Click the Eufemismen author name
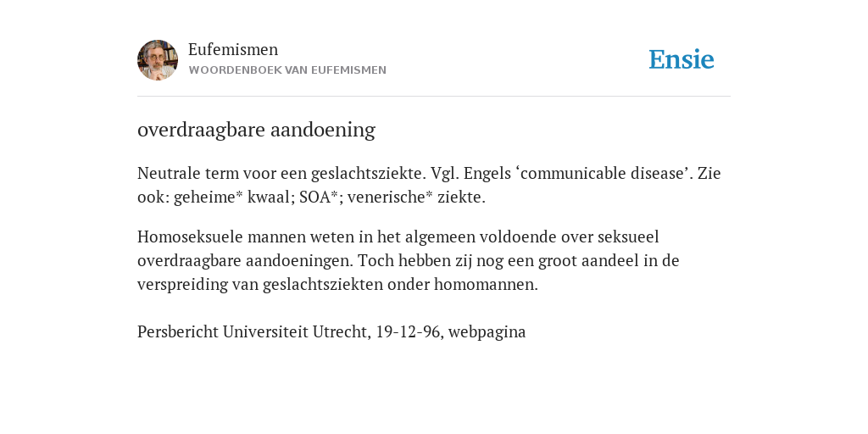The width and height of the screenshot is (868, 434). point(233,50)
